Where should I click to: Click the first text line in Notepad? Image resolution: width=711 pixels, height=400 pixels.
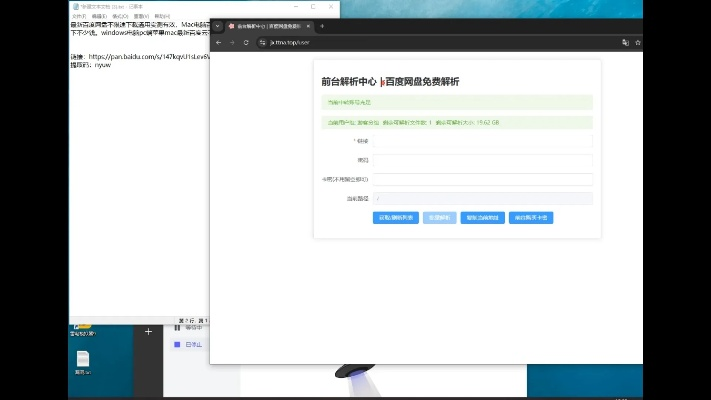coord(140,24)
